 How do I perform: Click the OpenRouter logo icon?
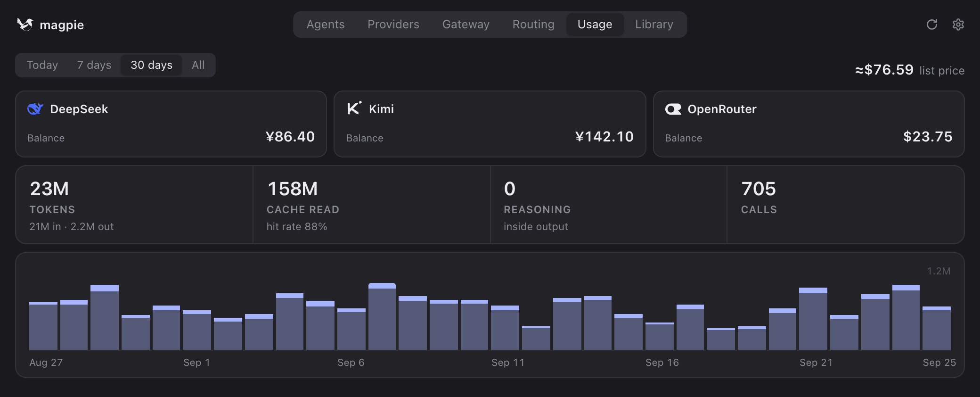(673, 109)
